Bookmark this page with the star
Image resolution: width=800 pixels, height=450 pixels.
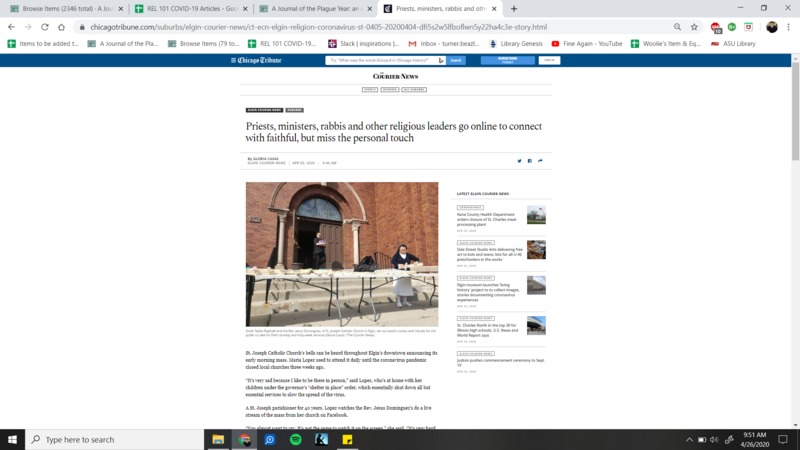pyautogui.click(x=694, y=27)
